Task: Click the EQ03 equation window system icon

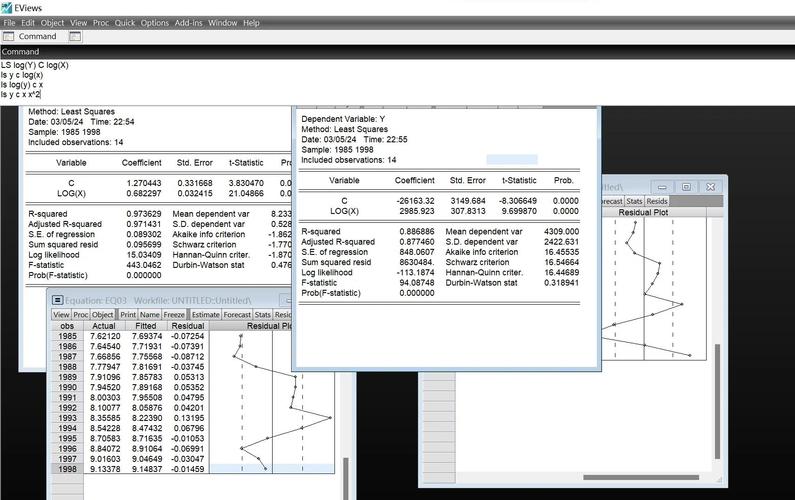Action: 57,299
